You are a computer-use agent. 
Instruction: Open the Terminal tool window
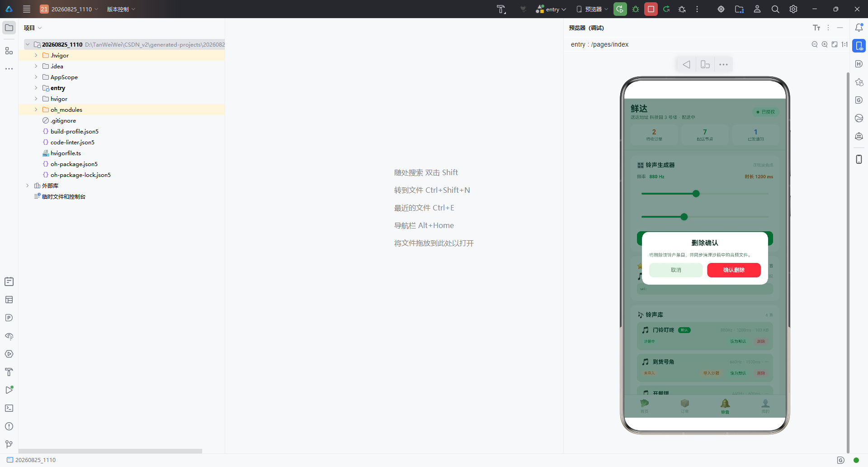[9, 408]
